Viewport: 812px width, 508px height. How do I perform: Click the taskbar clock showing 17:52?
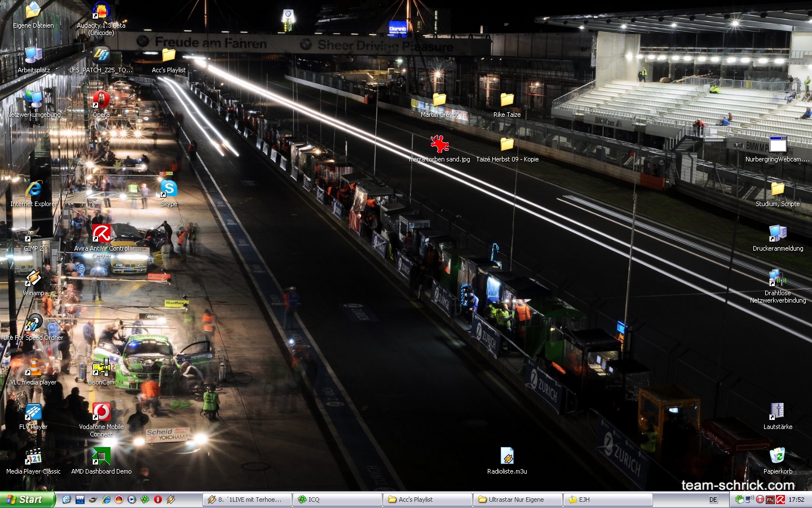coord(797,500)
